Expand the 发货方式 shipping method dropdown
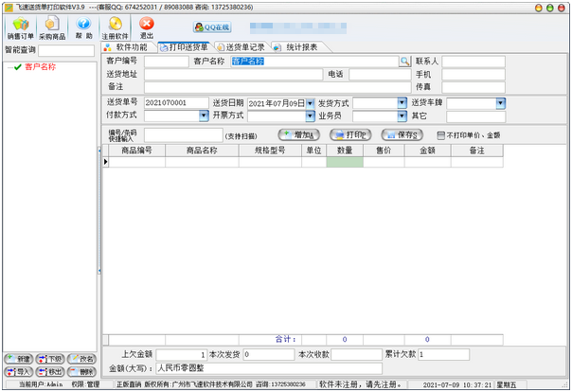This screenshot has width=572, height=392. (402, 102)
